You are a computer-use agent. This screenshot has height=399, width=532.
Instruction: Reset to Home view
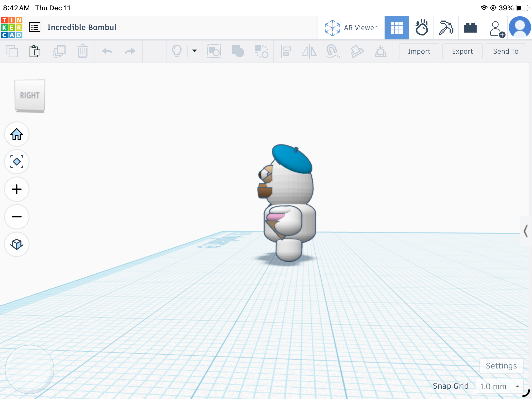[x=17, y=134]
